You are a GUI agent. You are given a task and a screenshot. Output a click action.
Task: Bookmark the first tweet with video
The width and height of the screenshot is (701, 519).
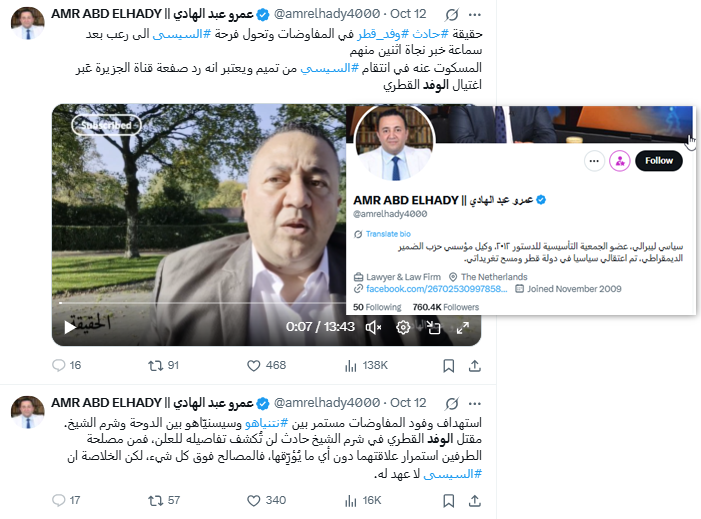point(448,366)
